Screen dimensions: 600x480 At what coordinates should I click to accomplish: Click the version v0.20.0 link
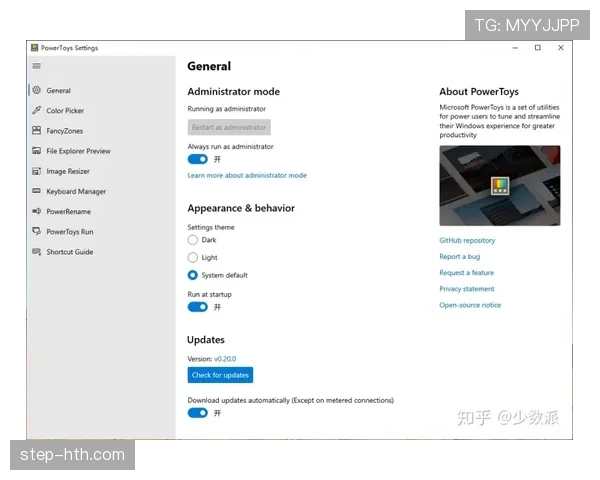(225, 358)
